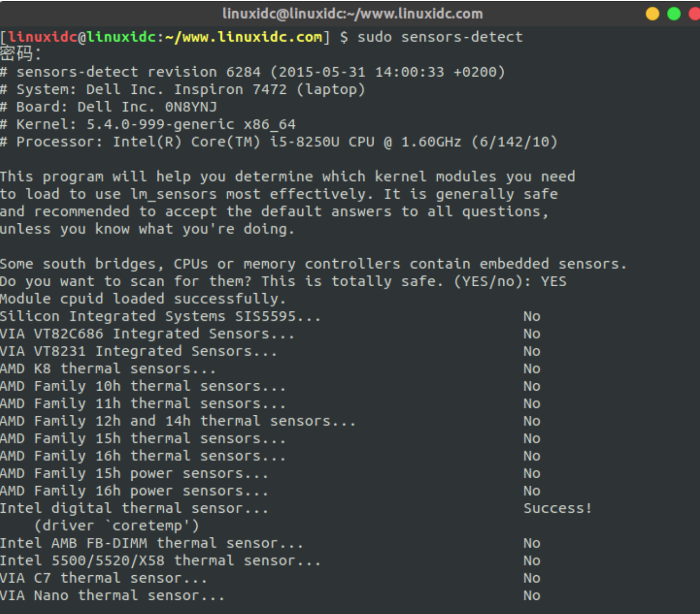Click the 'No' result beside SIS5595

click(532, 316)
